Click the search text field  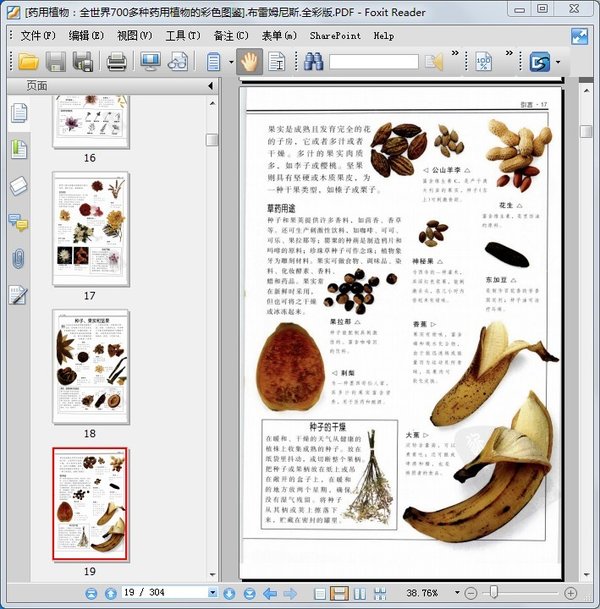point(374,62)
